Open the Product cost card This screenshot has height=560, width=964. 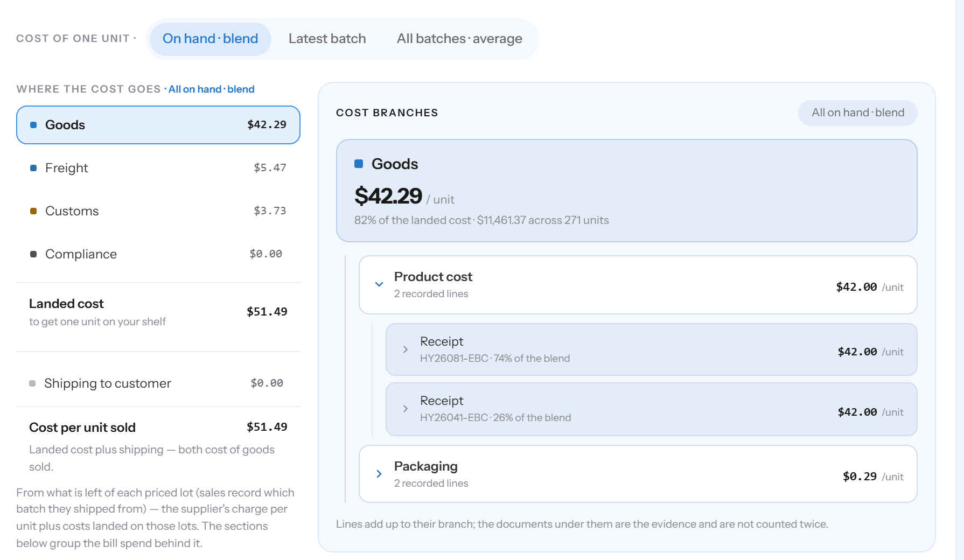638,285
